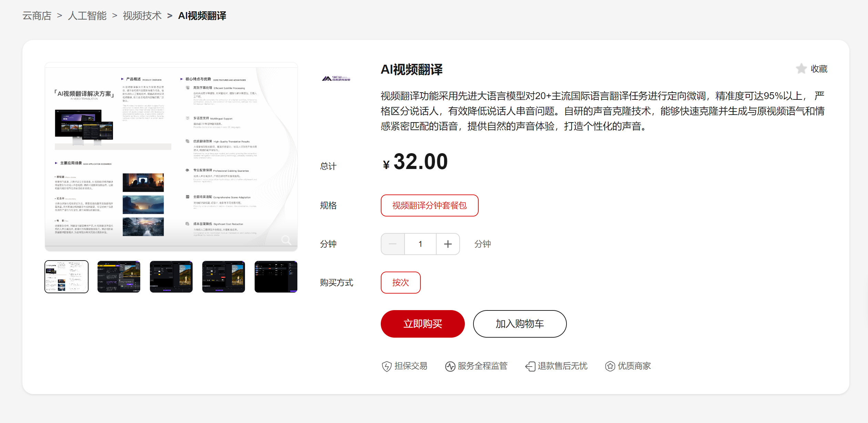
Task: Click the 担保交易 shield icon
Action: point(387,366)
